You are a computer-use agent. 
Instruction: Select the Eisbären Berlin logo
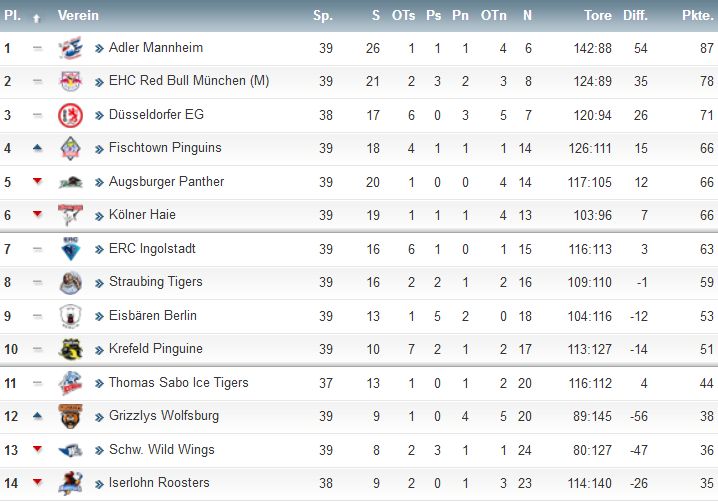pyautogui.click(x=71, y=316)
